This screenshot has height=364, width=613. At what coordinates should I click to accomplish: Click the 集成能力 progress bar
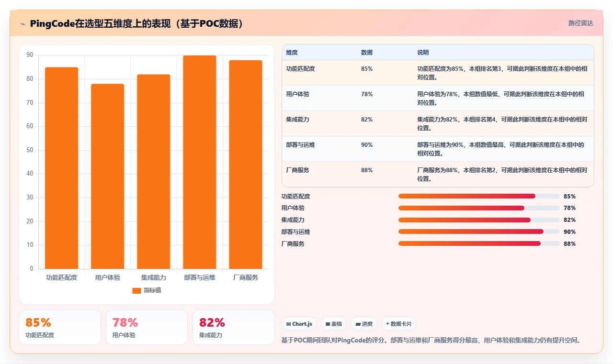(x=479, y=220)
